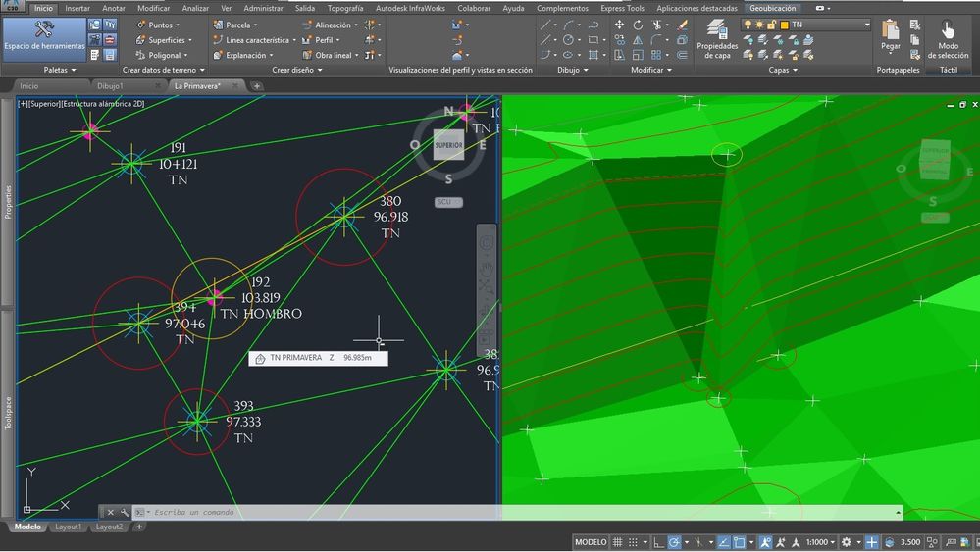980x552 pixels.
Task: Toggle the TN layer lightbulb on/off
Action: pyautogui.click(x=747, y=25)
